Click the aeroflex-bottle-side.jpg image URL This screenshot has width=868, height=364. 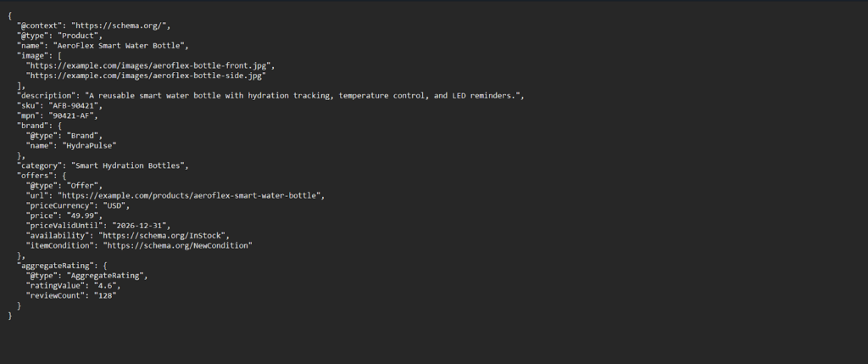[148, 76]
